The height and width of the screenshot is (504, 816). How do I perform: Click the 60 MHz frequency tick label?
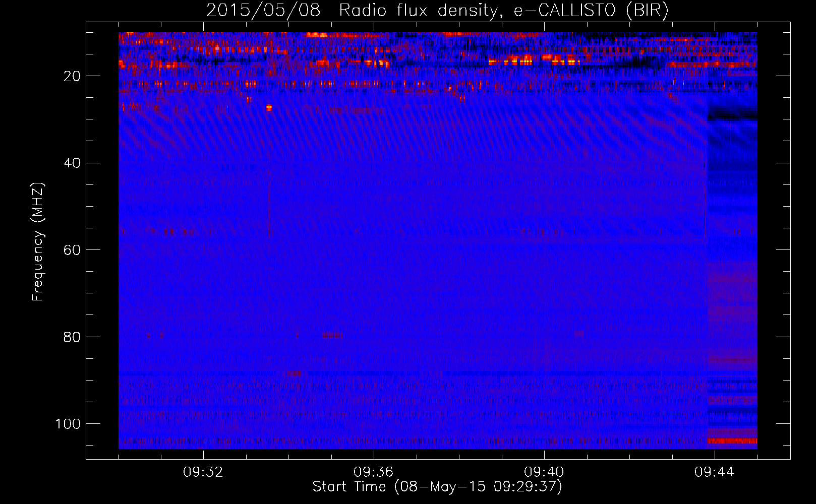(x=72, y=249)
